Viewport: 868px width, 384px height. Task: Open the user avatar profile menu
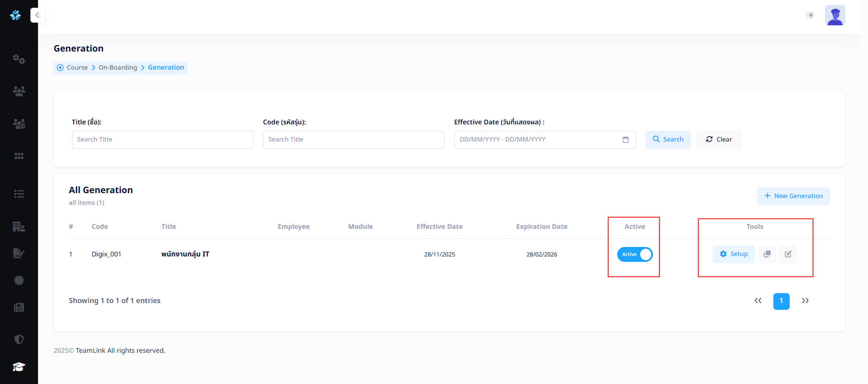coord(834,15)
